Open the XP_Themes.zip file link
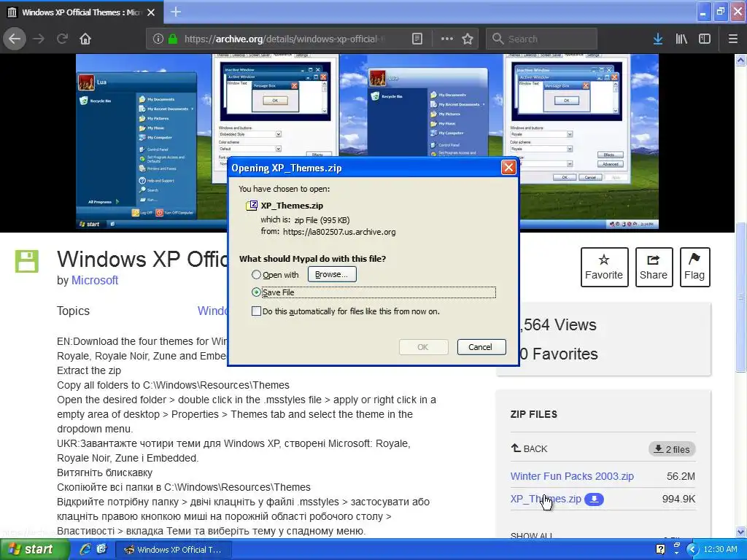Image resolution: width=747 pixels, height=560 pixels. point(546,499)
